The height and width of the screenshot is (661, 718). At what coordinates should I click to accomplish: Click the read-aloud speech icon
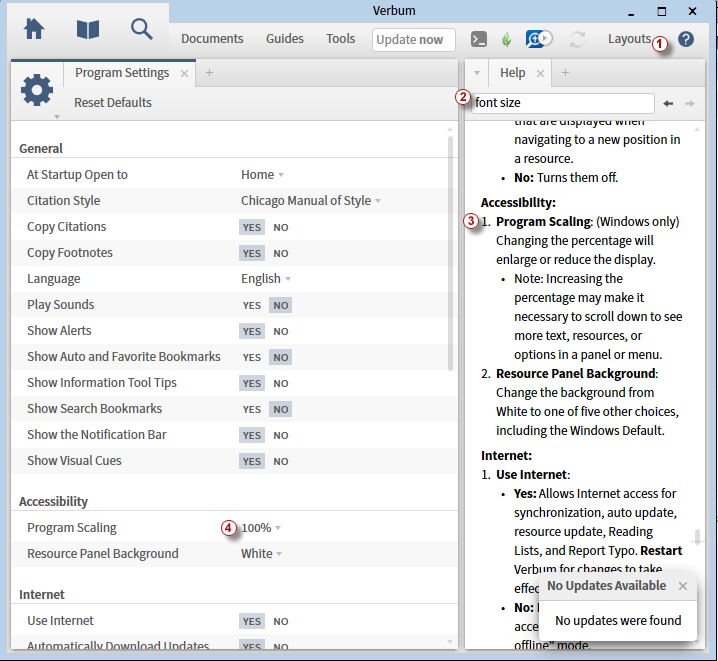click(x=539, y=39)
